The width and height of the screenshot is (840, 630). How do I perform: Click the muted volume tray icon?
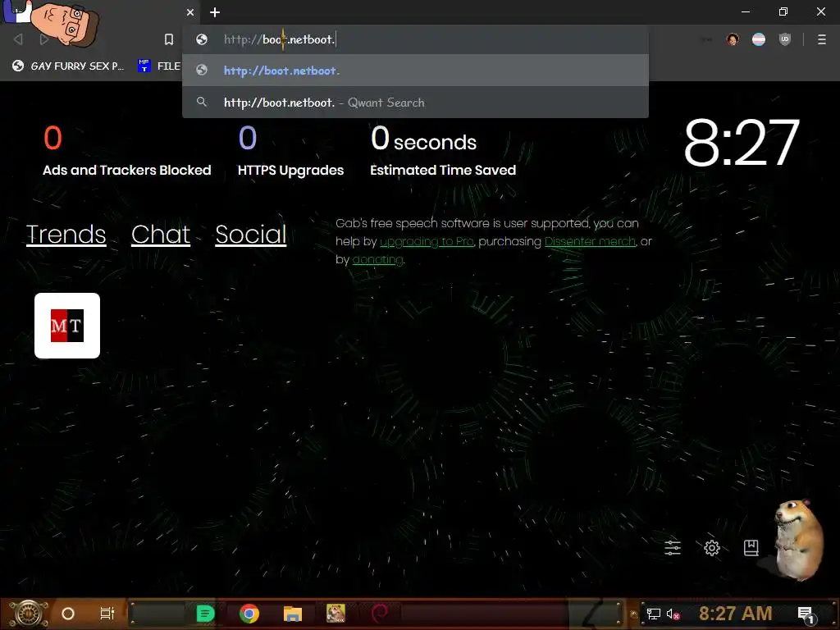pos(673,614)
